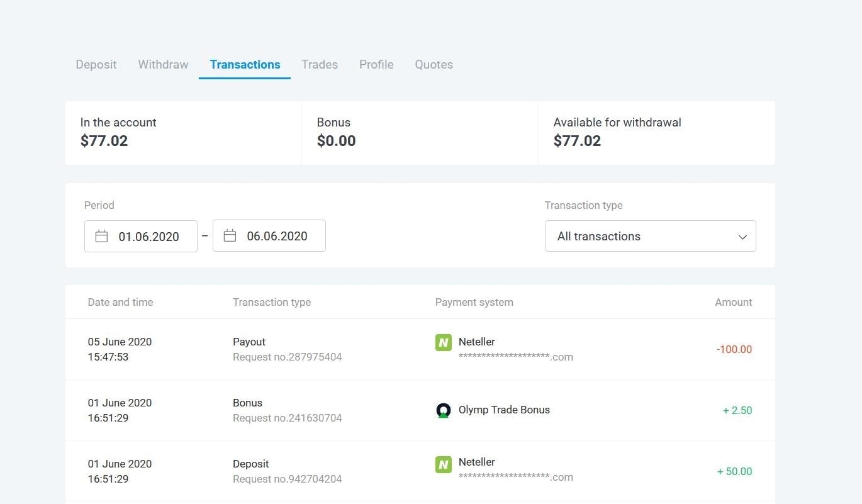Image resolution: width=862 pixels, height=504 pixels.
Task: Click the Deposit transaction type label in table
Action: coord(250,464)
